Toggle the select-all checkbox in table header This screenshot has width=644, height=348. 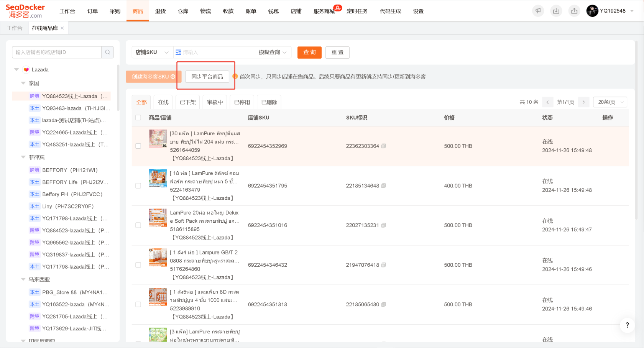(138, 118)
